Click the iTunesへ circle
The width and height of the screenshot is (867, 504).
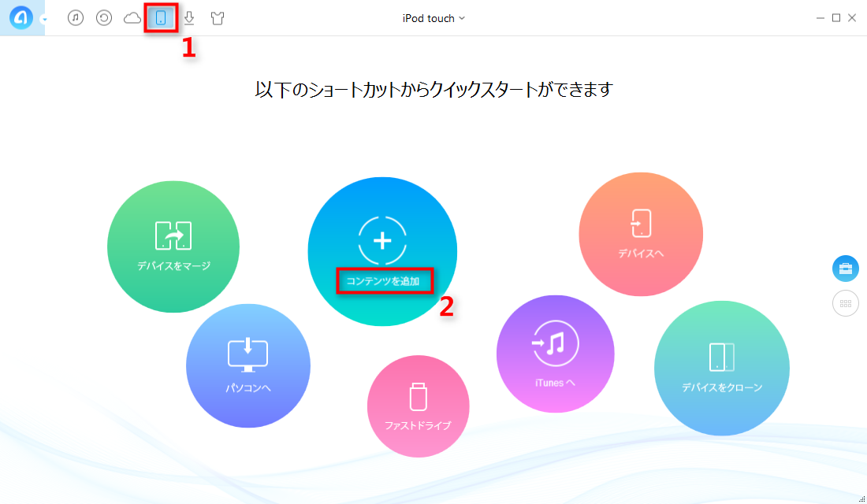coord(555,354)
